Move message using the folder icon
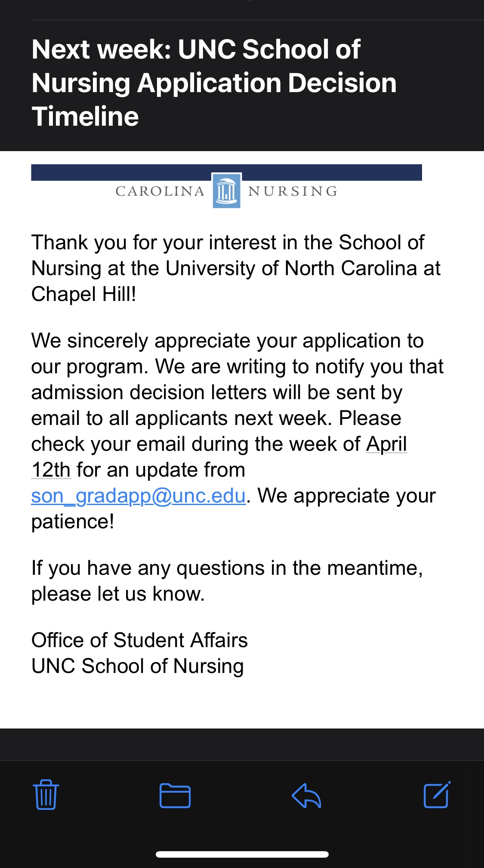This screenshot has width=484, height=868. click(175, 795)
